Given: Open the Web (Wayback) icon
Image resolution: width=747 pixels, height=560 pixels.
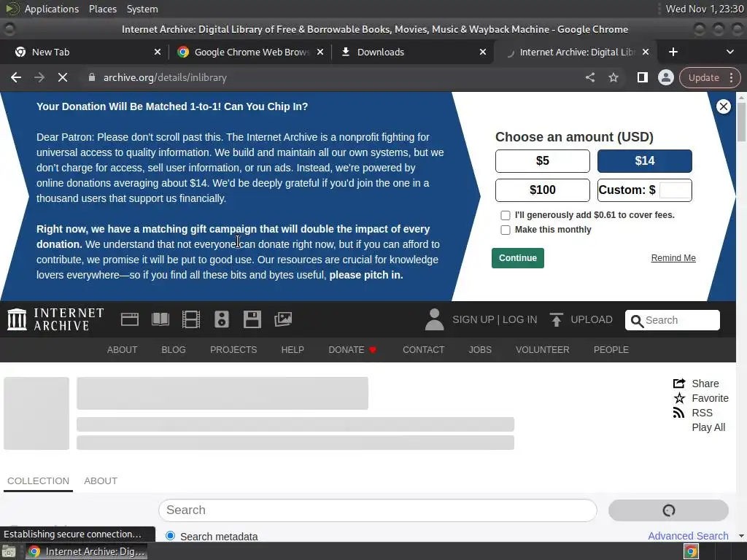Looking at the screenshot, I should click(x=130, y=319).
